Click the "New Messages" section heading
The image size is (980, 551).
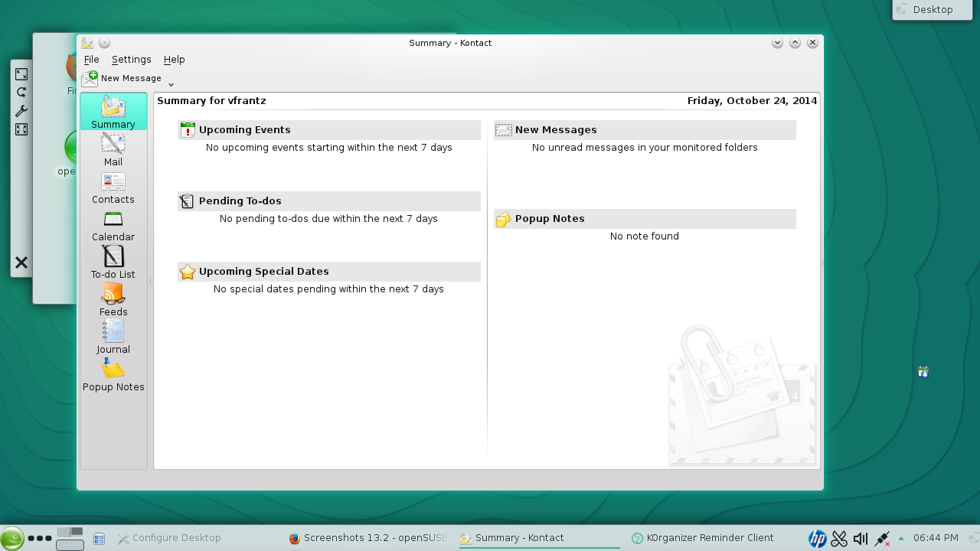tap(556, 130)
